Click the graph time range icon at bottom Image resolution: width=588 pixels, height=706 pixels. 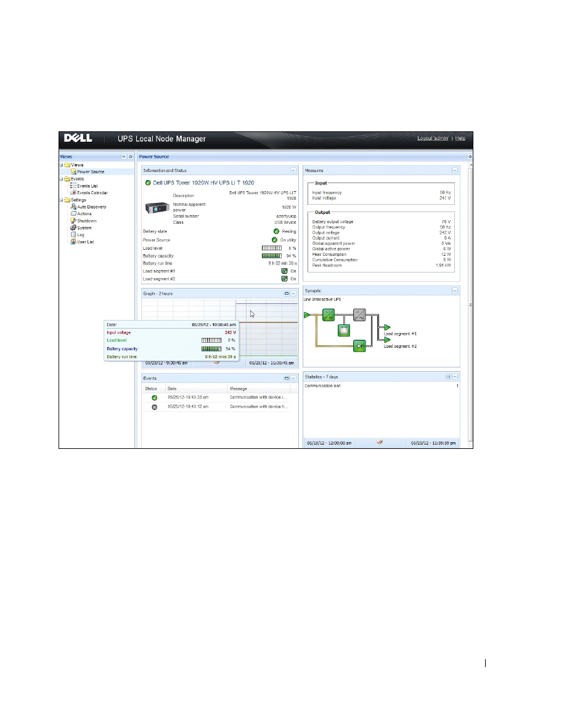217,363
